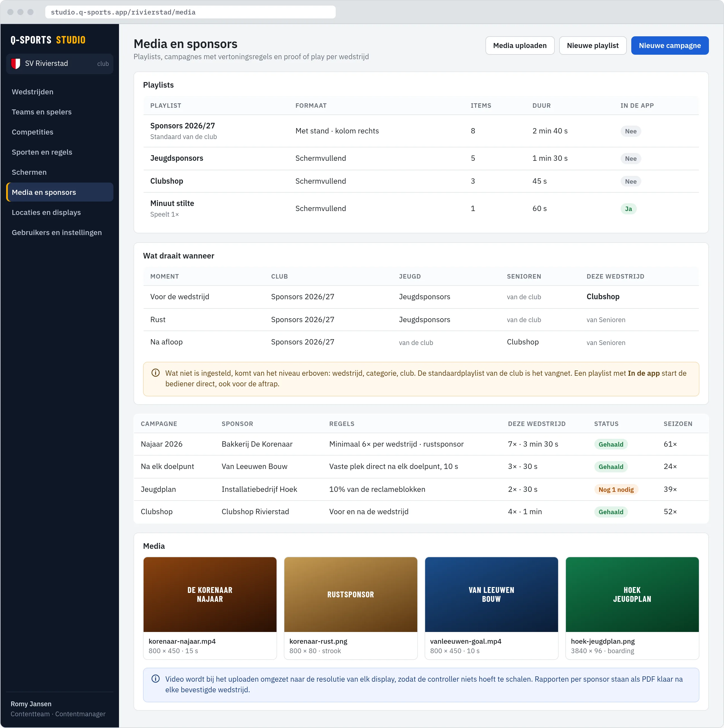Click the info icon in the blue video notice
Screen dimensions: 724x728
(155, 679)
